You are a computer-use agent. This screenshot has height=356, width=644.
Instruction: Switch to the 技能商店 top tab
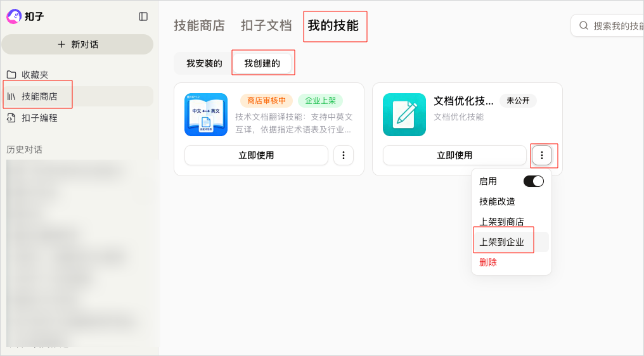(x=199, y=25)
